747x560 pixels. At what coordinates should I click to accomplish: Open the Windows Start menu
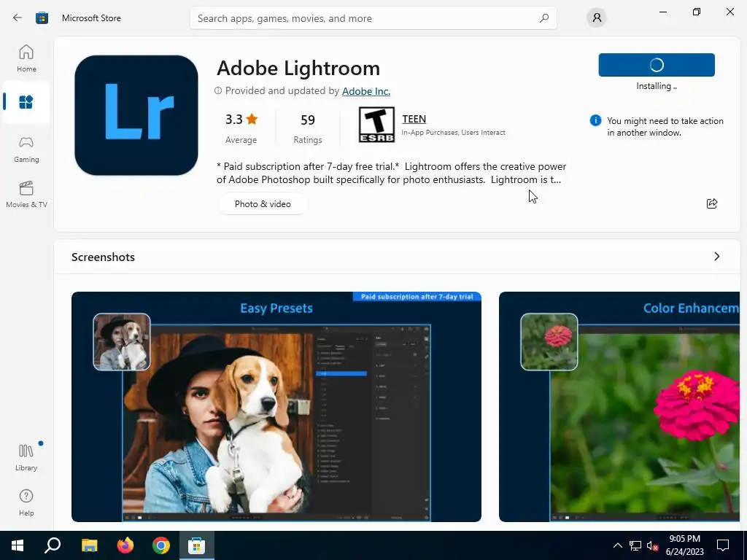18,545
